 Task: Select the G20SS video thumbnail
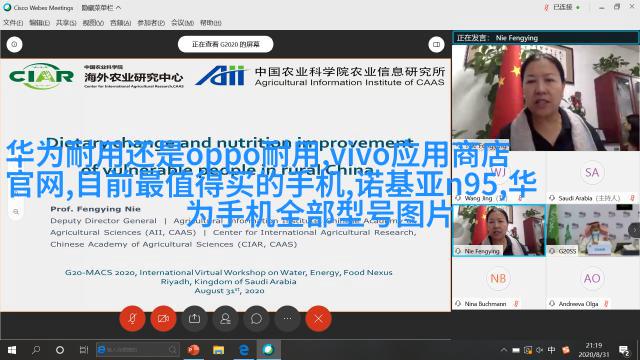click(592, 230)
